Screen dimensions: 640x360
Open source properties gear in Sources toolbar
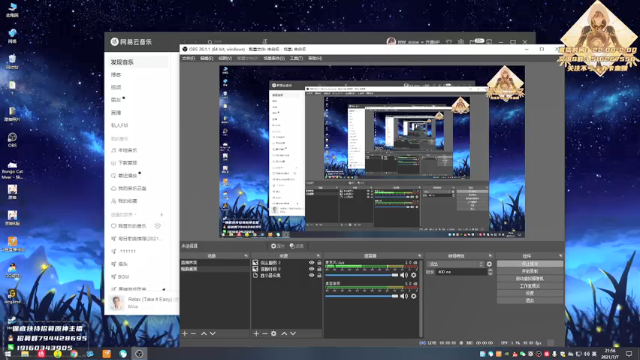coord(273,333)
